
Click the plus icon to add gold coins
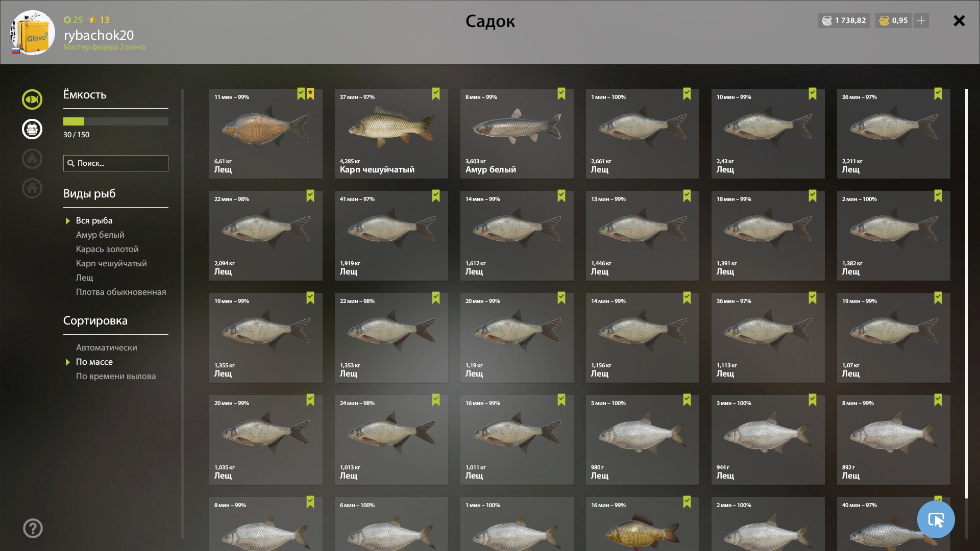pos(921,20)
